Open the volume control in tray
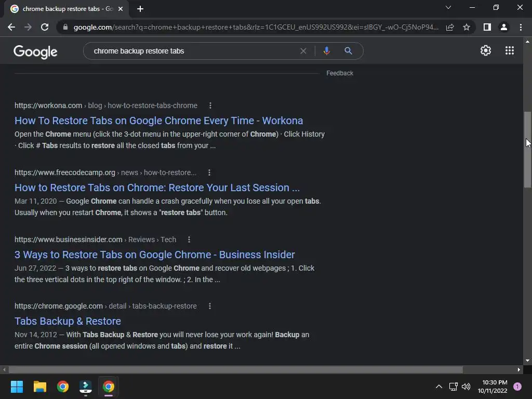Image resolution: width=532 pixels, height=399 pixels. pyautogui.click(x=466, y=387)
